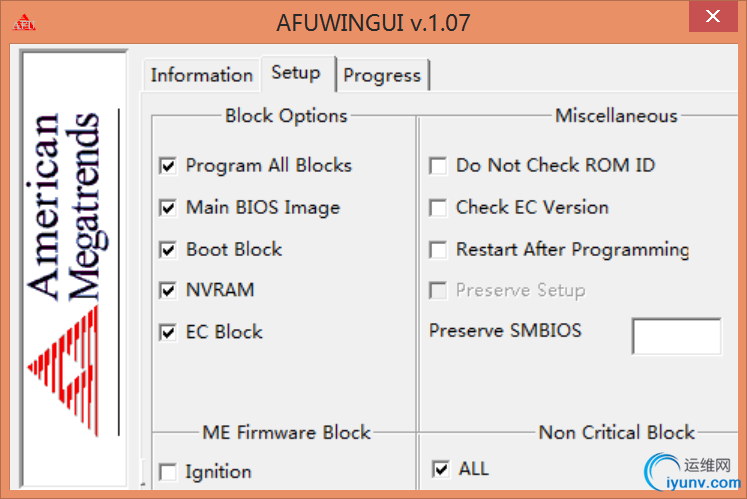
Task: Check Restart After Programming
Action: pyautogui.click(x=438, y=250)
